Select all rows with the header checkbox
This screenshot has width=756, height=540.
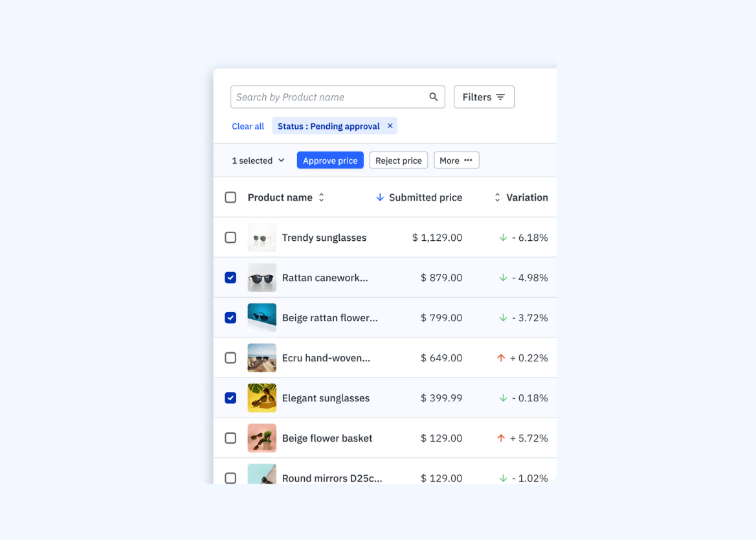point(230,197)
